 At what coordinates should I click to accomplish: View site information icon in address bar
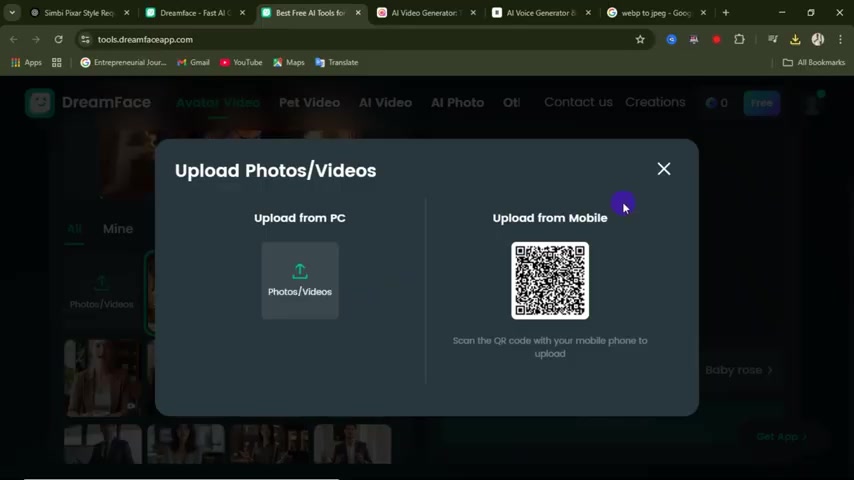(x=85, y=39)
